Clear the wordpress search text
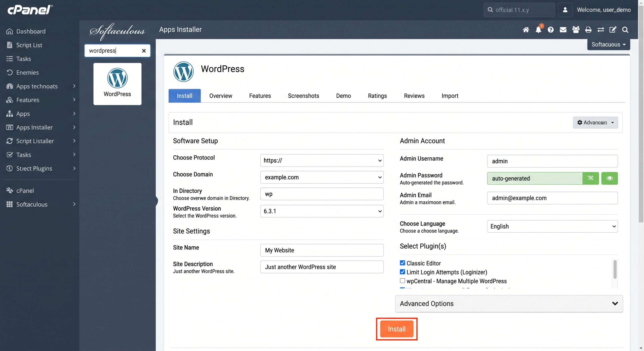 click(x=144, y=51)
